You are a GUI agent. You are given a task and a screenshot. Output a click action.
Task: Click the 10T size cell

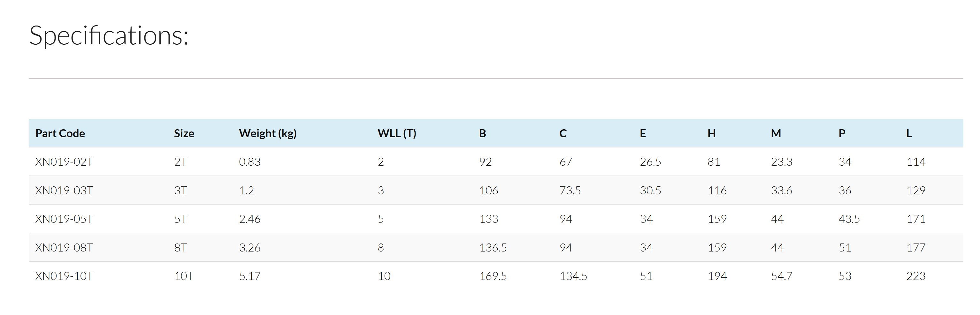(184, 276)
